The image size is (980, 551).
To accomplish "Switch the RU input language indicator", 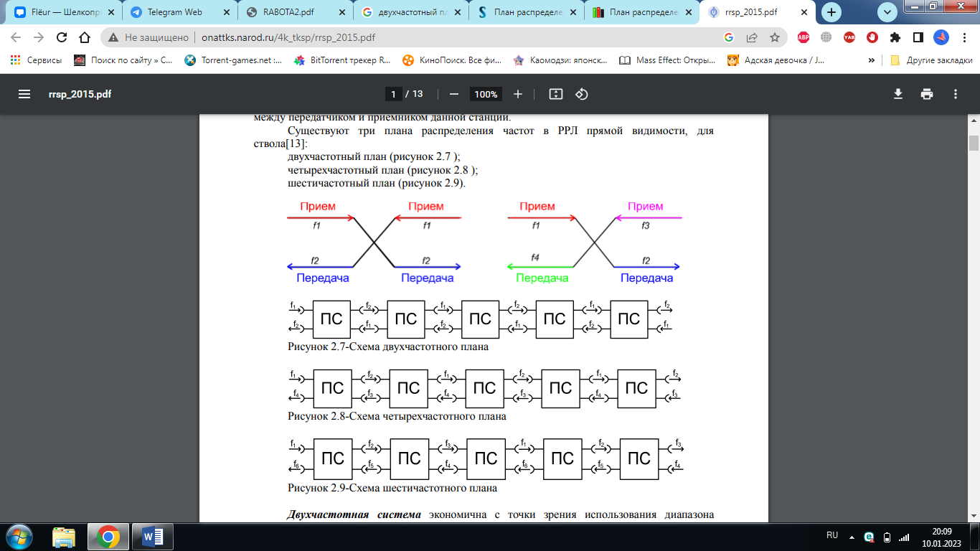I will point(832,535).
